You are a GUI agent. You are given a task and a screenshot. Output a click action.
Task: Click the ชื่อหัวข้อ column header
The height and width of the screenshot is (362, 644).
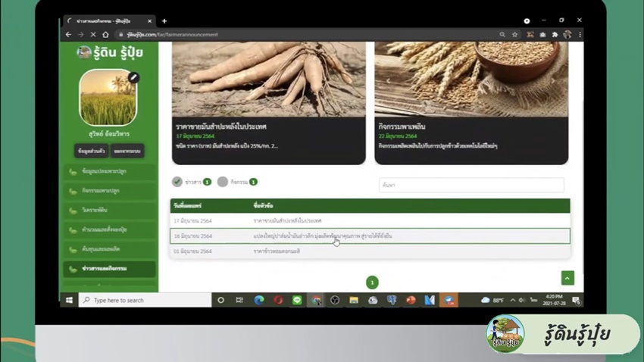click(263, 206)
